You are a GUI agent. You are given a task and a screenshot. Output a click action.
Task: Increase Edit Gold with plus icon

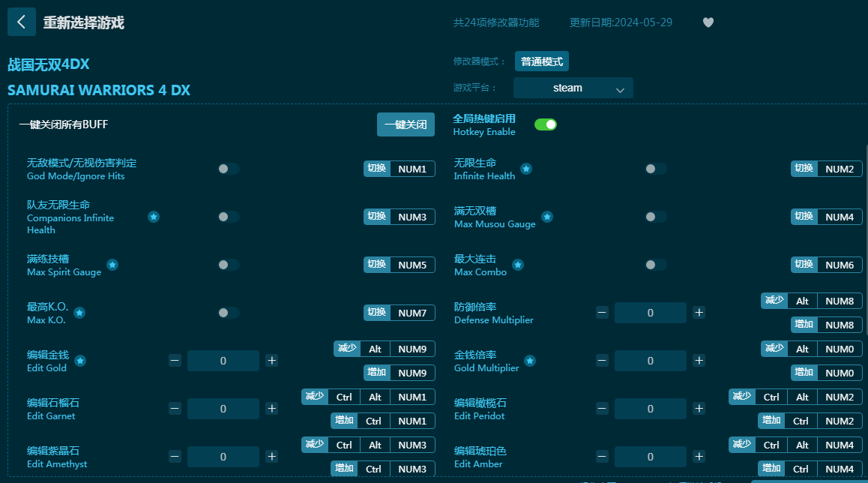272,361
